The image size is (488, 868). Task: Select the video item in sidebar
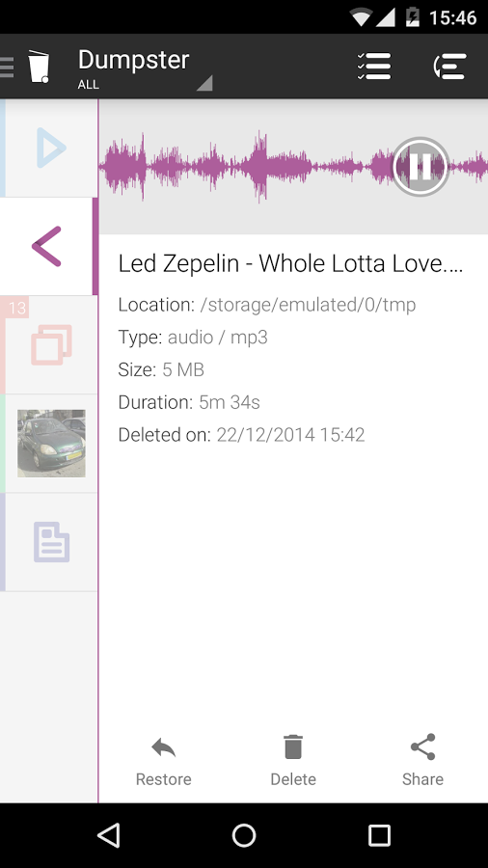pos(49,148)
